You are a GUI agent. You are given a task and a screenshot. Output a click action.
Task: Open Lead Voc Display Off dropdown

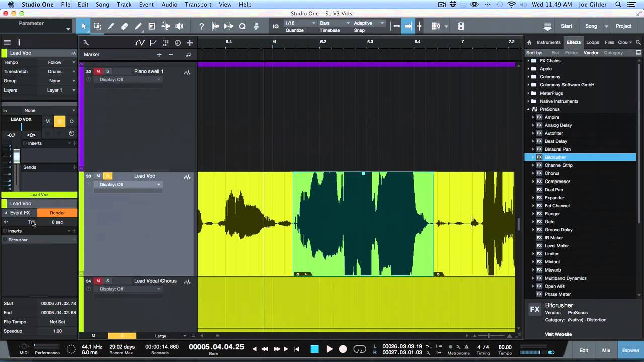pos(130,184)
